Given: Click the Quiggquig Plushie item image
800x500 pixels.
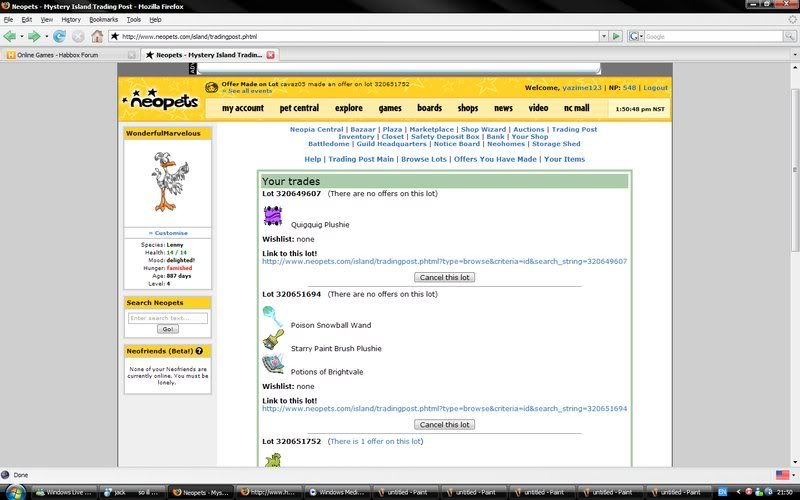Looking at the screenshot, I should (272, 216).
